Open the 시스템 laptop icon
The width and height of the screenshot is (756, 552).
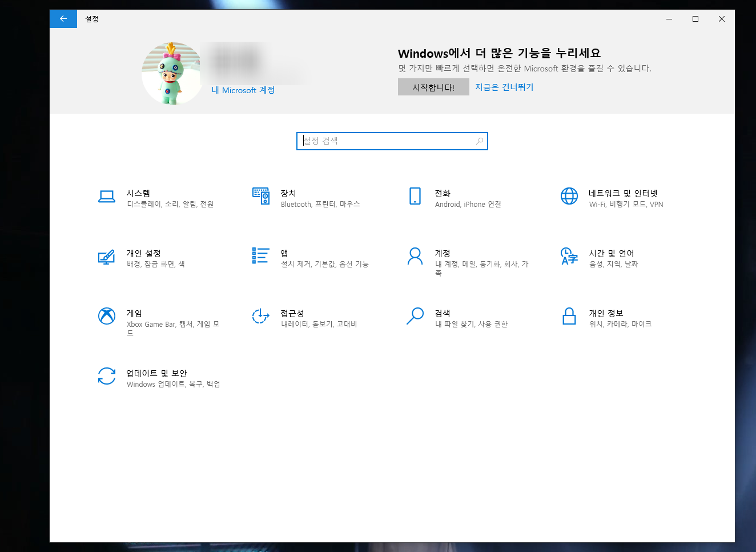click(x=107, y=197)
